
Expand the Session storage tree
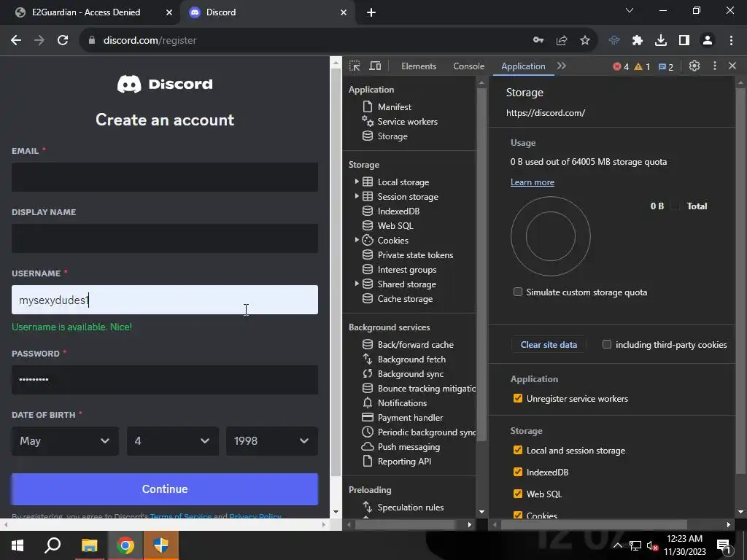click(x=356, y=196)
